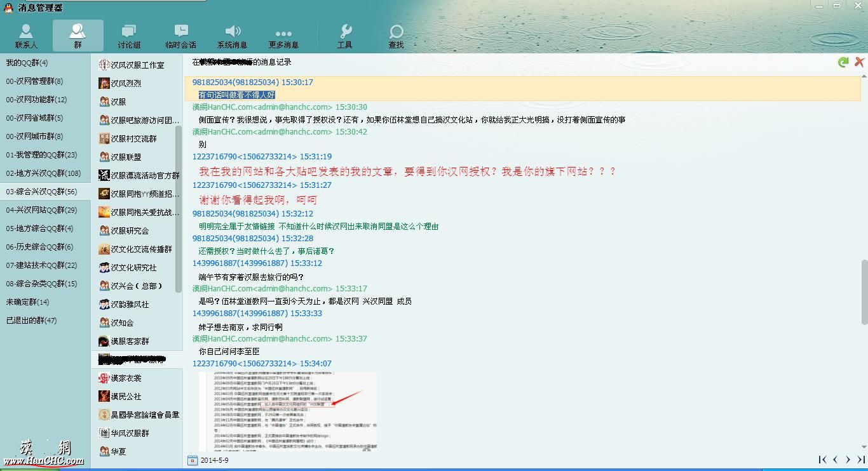Delete records with the red X icon
This screenshot has height=471, width=868.
click(859, 62)
